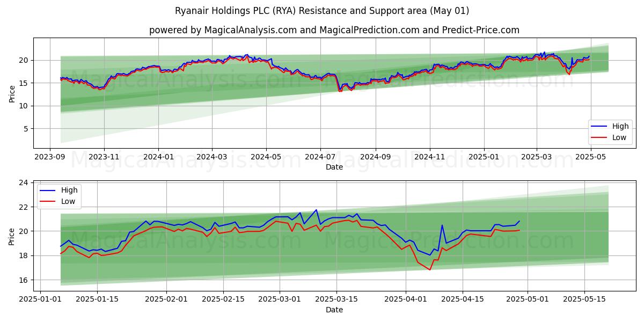The height and width of the screenshot is (322, 644).
Task: Click the bottom chart x-axis label '2025-02-01'
Action: pos(166,300)
